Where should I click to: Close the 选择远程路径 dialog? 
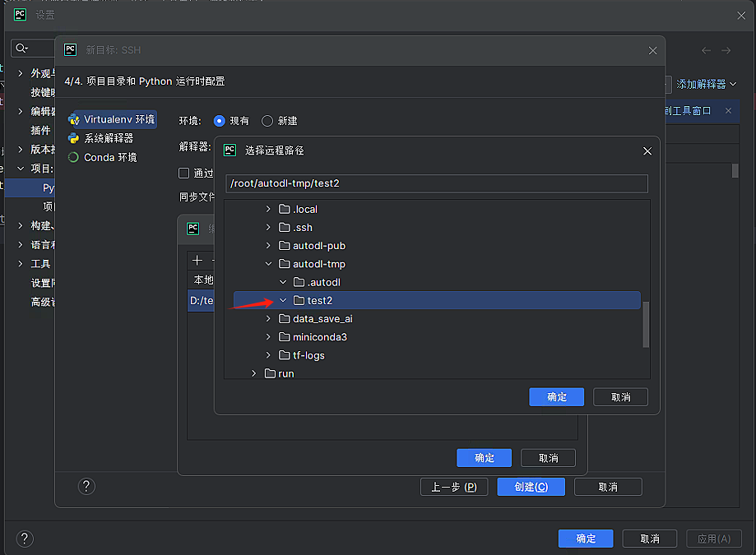(647, 151)
